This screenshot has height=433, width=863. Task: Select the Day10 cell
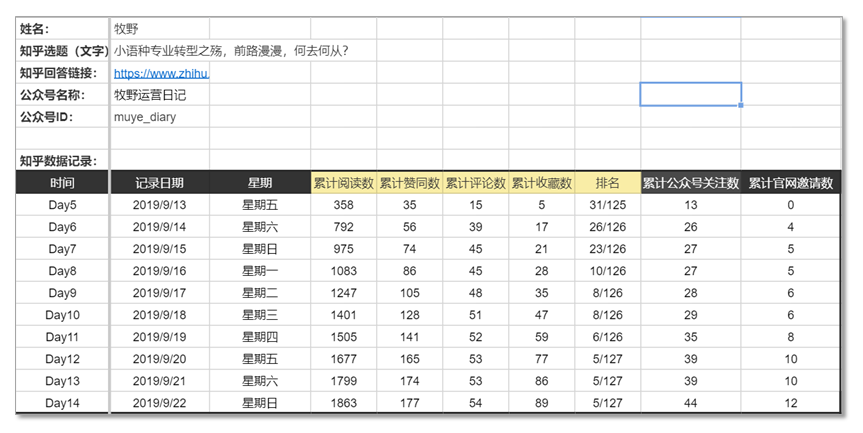click(62, 315)
